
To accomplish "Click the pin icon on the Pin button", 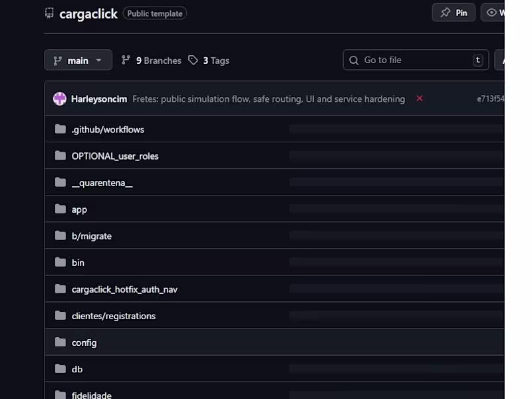I will [x=444, y=12].
